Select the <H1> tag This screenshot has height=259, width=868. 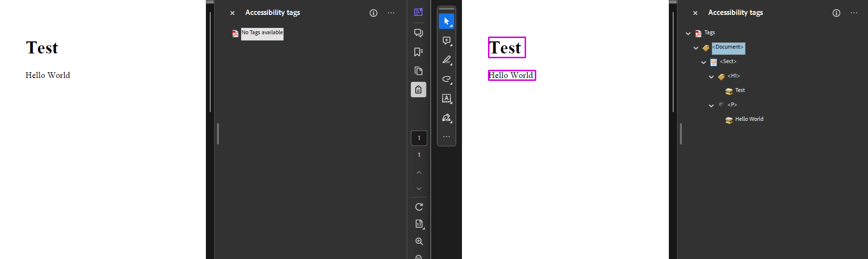click(733, 76)
